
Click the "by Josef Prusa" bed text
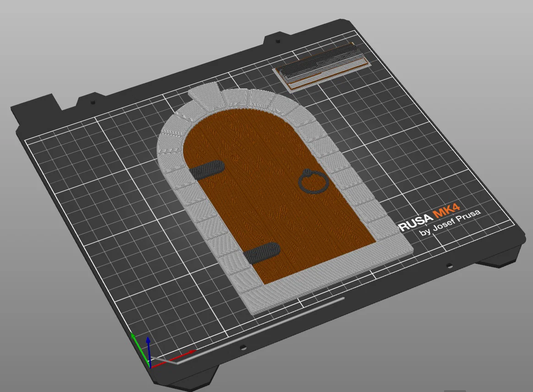450,222
